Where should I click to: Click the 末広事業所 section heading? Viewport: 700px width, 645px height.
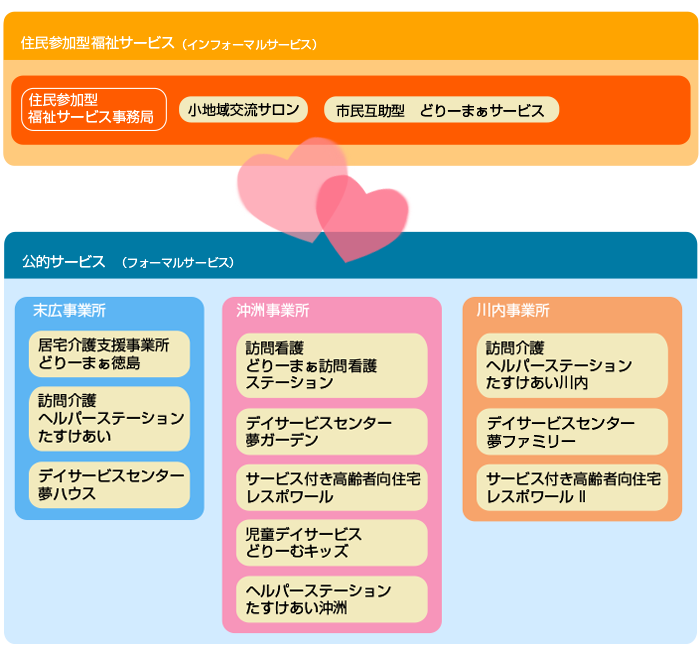[70, 310]
